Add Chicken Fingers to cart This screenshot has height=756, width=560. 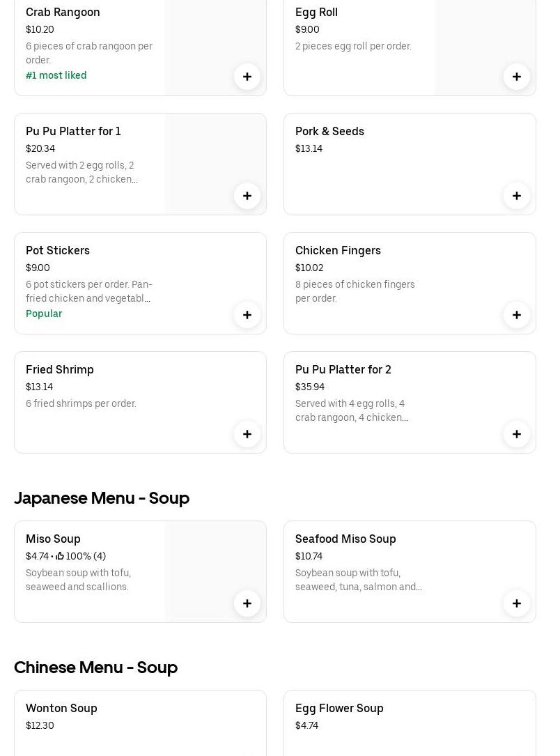click(516, 315)
